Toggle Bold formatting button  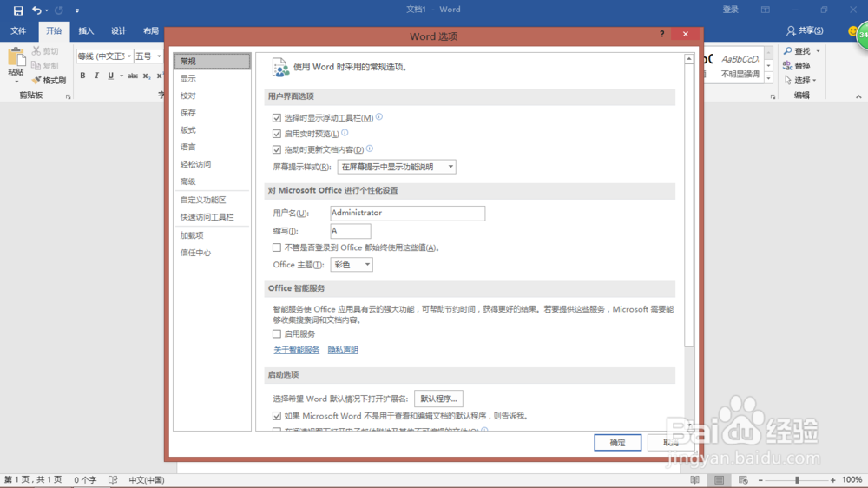pos(82,76)
